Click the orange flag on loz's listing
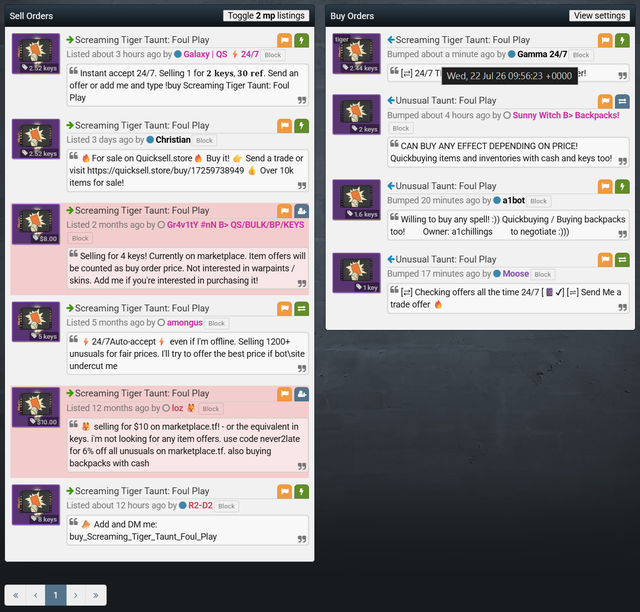 point(284,394)
